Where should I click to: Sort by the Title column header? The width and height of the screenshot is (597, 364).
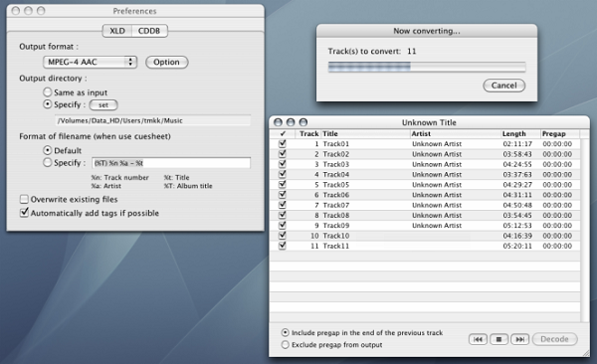pos(365,133)
